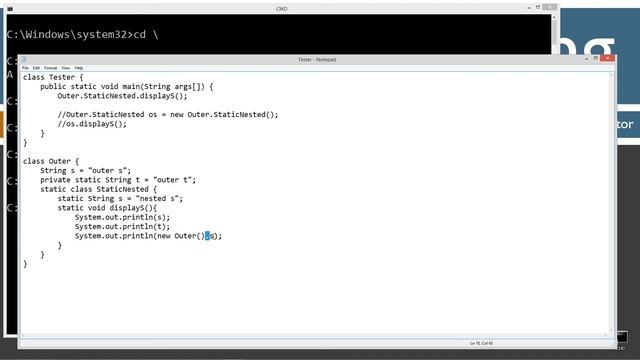The image size is (640, 360).
Task: Click the Notepad vertical scrollbar
Action: pos(611,202)
